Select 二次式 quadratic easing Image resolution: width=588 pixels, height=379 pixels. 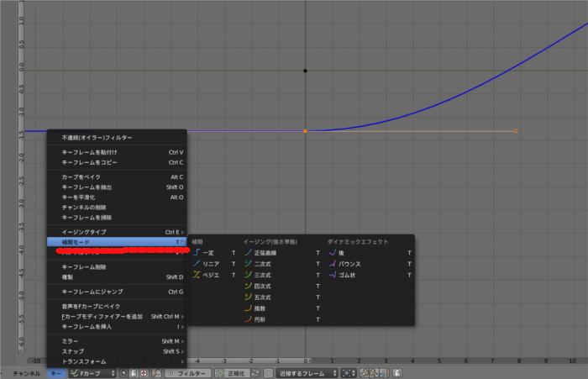point(282,264)
